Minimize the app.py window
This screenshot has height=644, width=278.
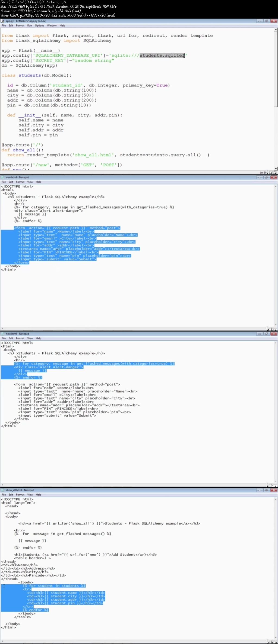[260, 21]
